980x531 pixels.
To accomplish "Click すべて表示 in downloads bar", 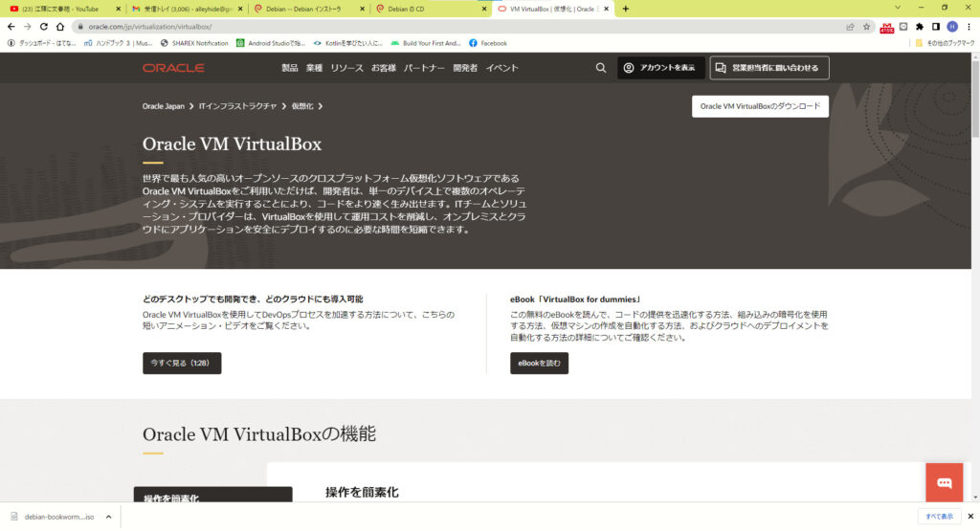I will (x=940, y=516).
